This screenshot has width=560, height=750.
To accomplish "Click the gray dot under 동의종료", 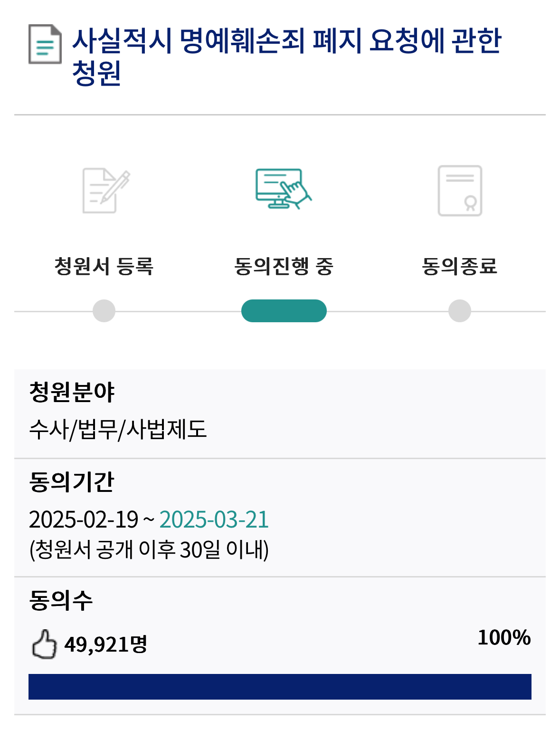I will [459, 311].
